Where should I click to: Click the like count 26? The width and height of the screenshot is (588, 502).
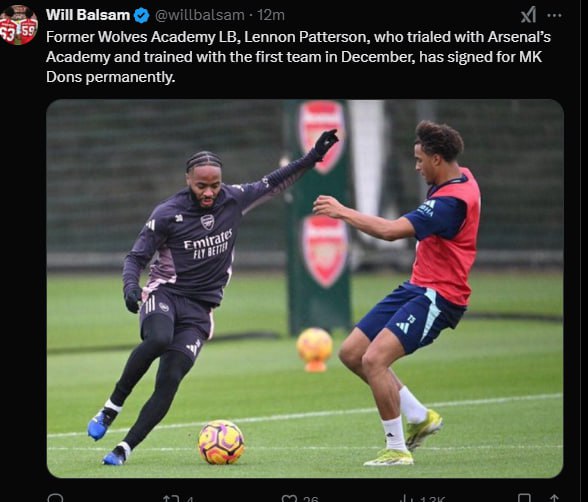(310, 499)
